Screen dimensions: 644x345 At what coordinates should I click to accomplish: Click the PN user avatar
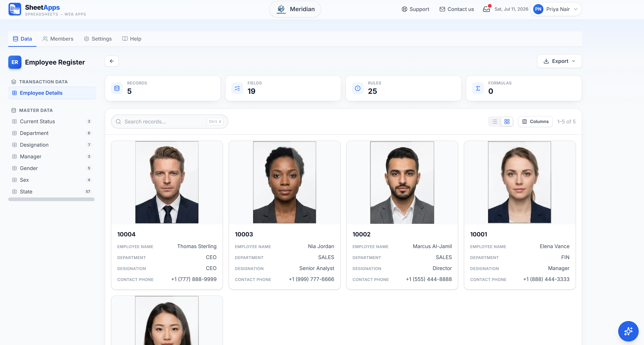point(538,9)
